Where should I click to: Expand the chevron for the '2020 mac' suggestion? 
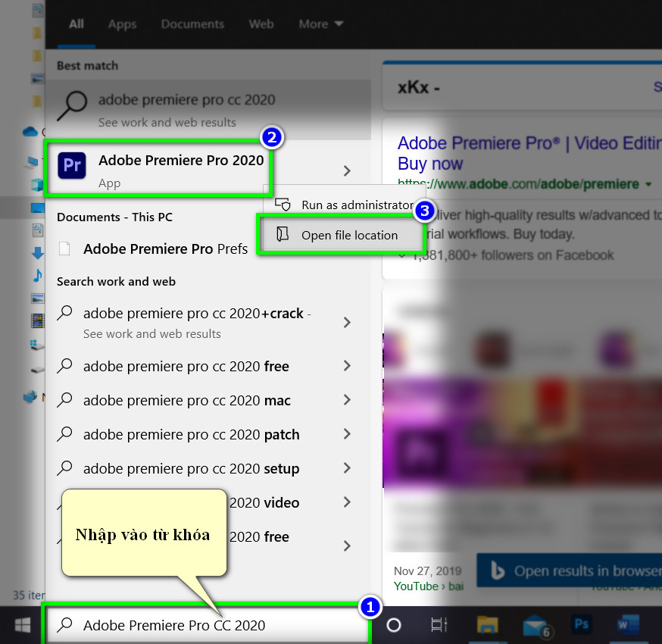point(347,400)
